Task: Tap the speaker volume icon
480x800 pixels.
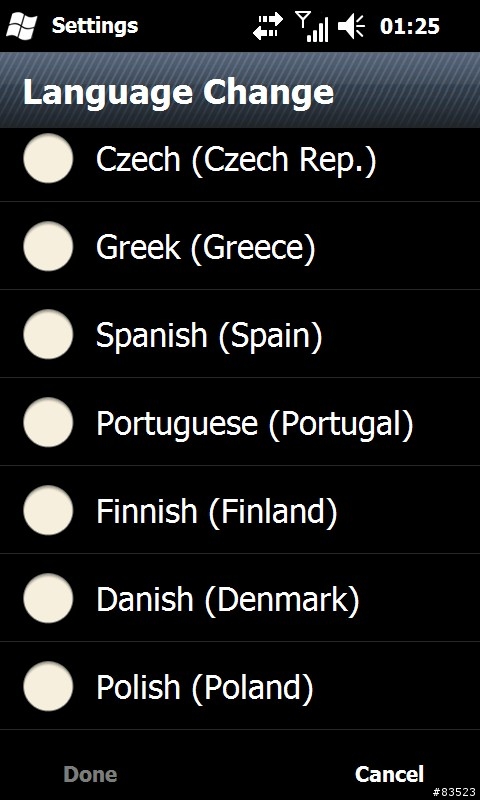Action: tap(351, 27)
